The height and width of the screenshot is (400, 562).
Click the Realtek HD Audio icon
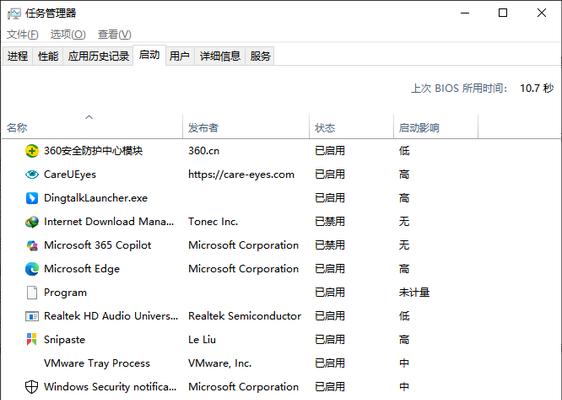point(32,316)
